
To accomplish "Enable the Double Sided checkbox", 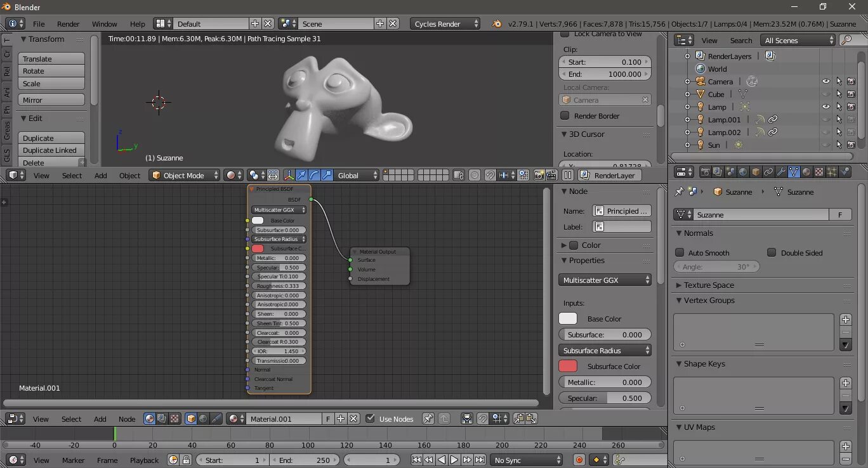I will pyautogui.click(x=772, y=252).
